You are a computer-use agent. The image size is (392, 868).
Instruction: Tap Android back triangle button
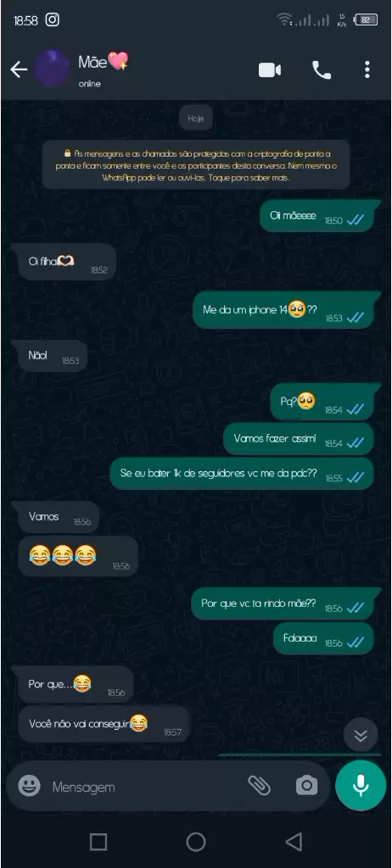(x=294, y=842)
